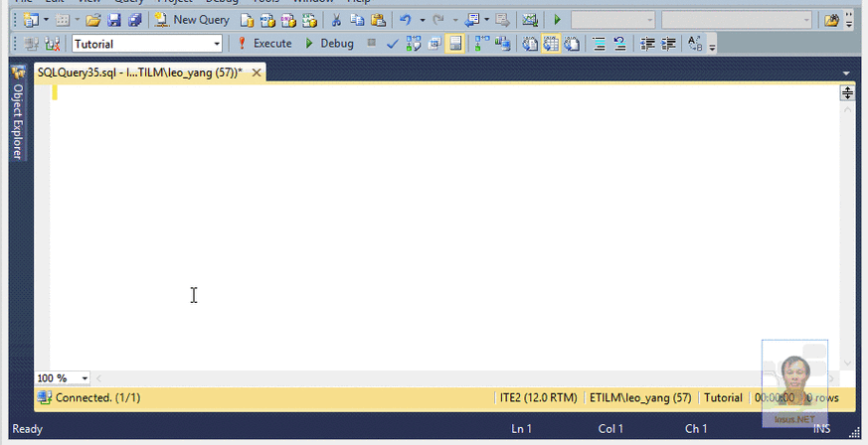868x445 pixels.
Task: Click the Undo arrow icon
Action: (406, 20)
